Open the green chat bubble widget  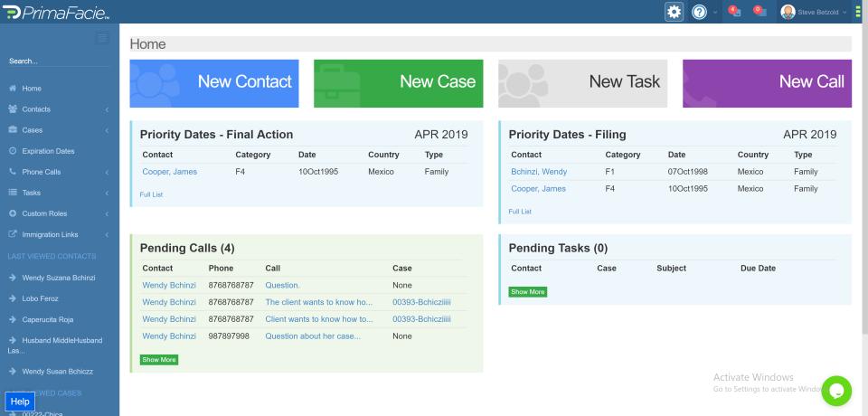[835, 391]
